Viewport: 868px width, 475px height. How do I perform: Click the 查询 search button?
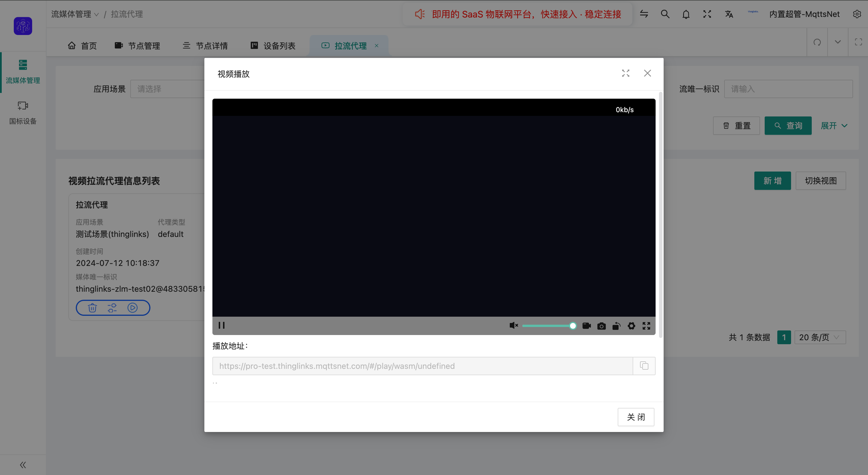tap(788, 126)
